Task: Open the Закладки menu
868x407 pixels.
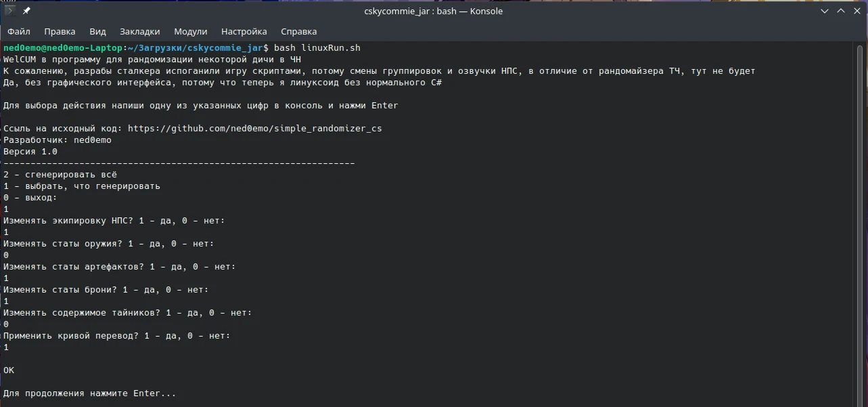Action: 139,31
